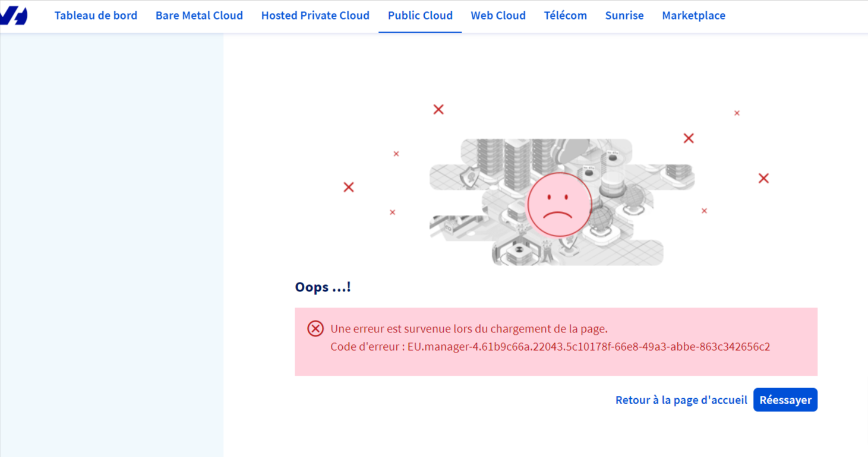
Task: Follow the Retour à la page d'accueil link
Action: coord(681,400)
